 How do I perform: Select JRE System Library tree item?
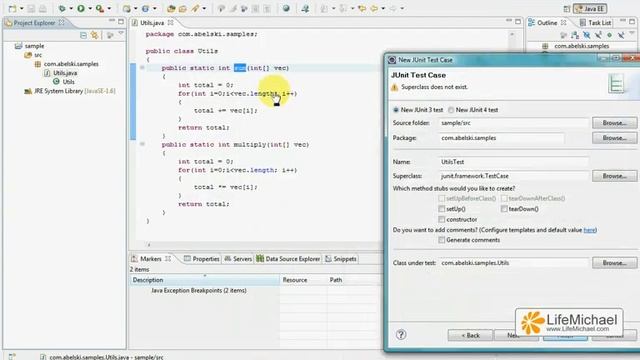pos(70,91)
